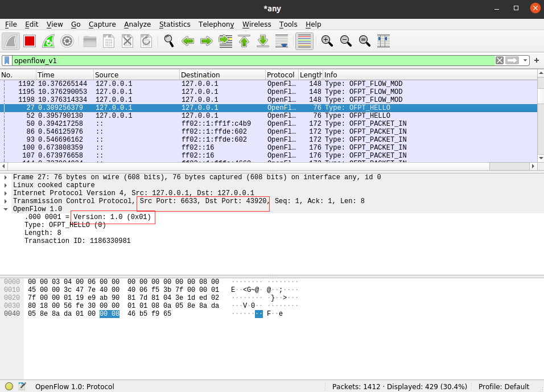Open the View menu
This screenshot has width=544, height=392.
point(55,24)
